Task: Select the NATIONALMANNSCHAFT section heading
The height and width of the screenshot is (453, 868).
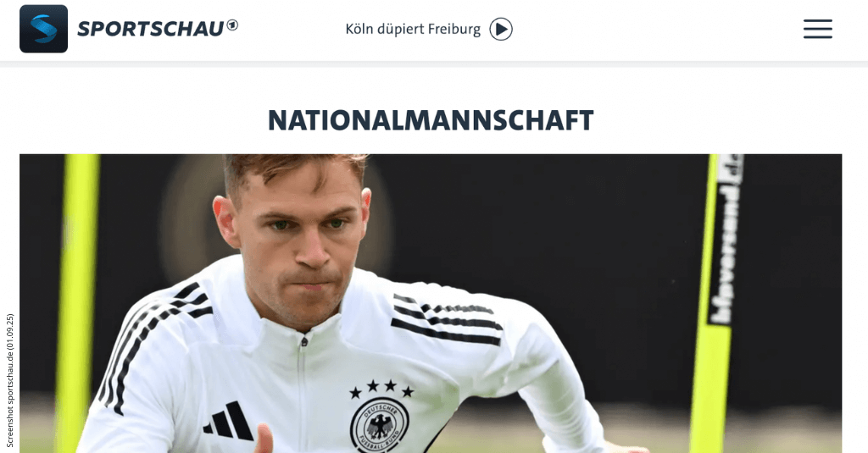Action: pyautogui.click(x=431, y=120)
